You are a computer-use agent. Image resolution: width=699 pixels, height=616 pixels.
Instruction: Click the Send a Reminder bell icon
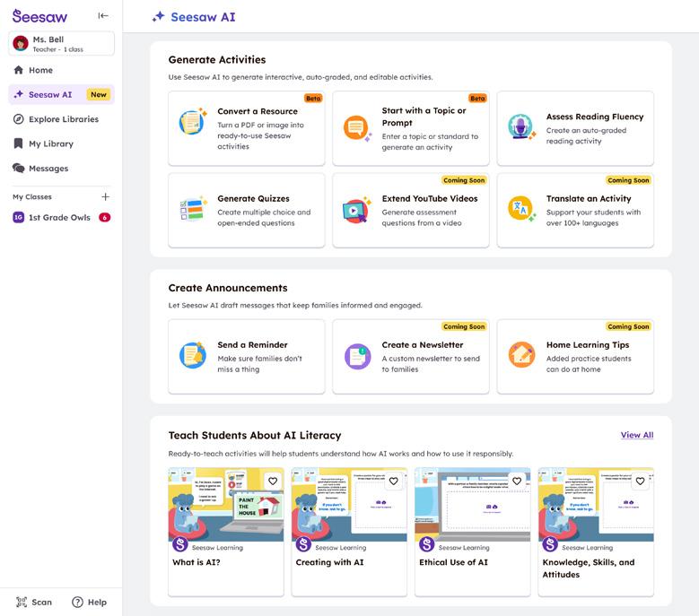[x=193, y=355]
